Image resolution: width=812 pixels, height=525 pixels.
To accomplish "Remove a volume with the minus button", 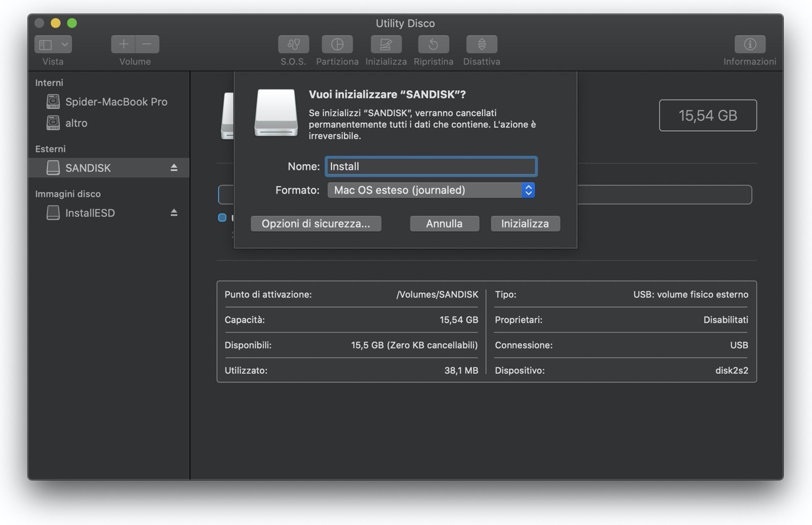I will coord(147,44).
